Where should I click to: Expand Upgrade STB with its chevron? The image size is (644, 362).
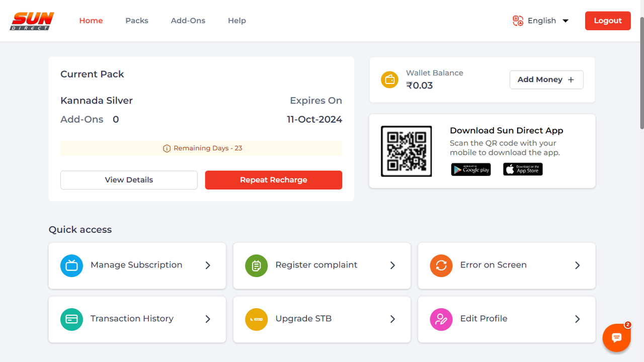392,319
